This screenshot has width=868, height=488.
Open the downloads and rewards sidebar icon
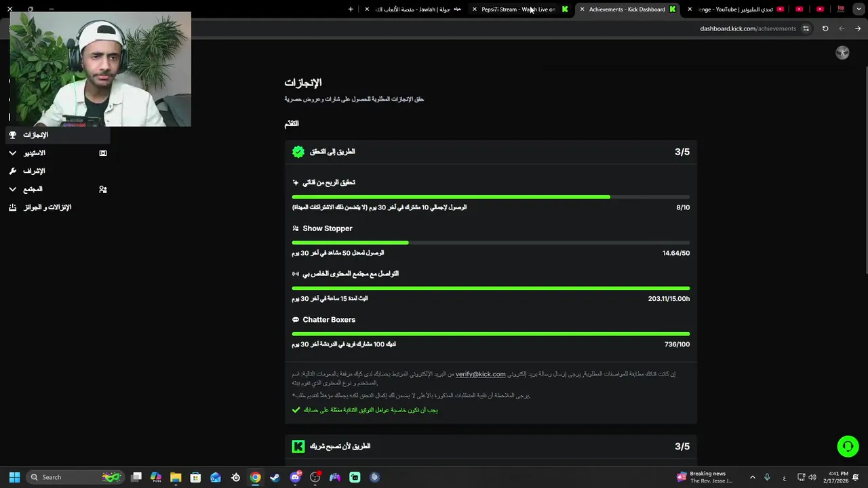12,207
